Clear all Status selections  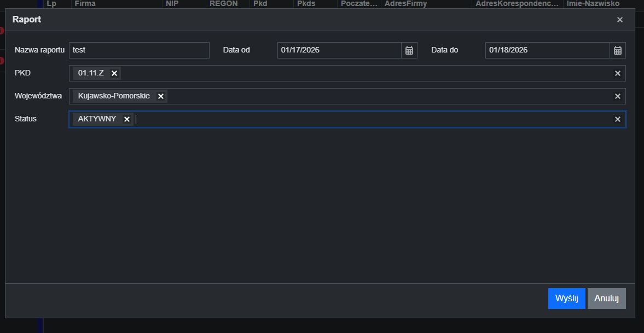point(617,119)
